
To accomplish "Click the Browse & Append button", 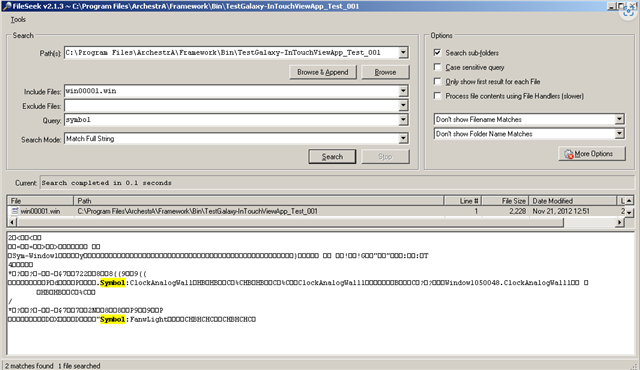I will coord(323,72).
